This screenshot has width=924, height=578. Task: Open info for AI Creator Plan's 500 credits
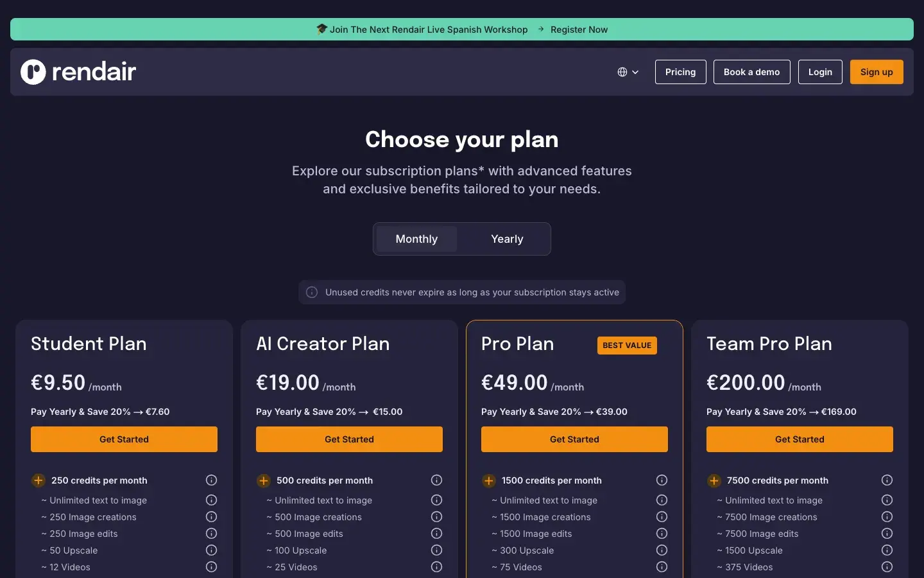pos(436,480)
